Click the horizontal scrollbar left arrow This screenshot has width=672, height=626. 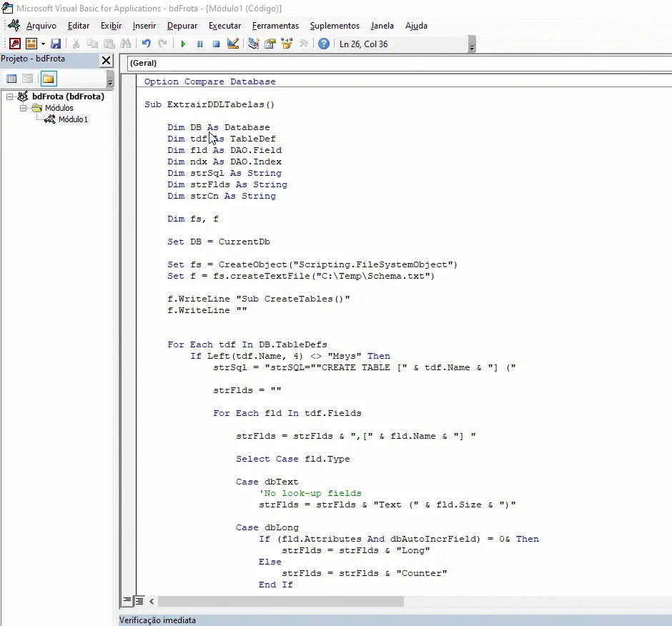(x=152, y=601)
